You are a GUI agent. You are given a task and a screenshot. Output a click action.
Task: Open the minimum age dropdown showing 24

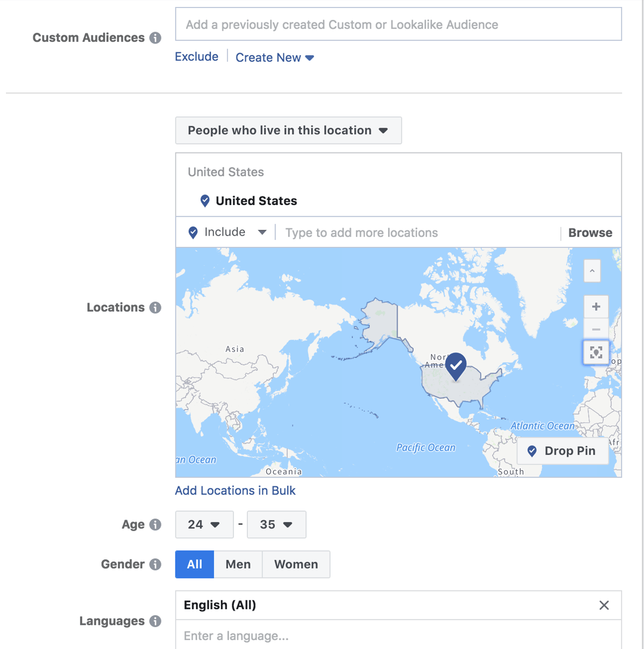[x=204, y=524]
